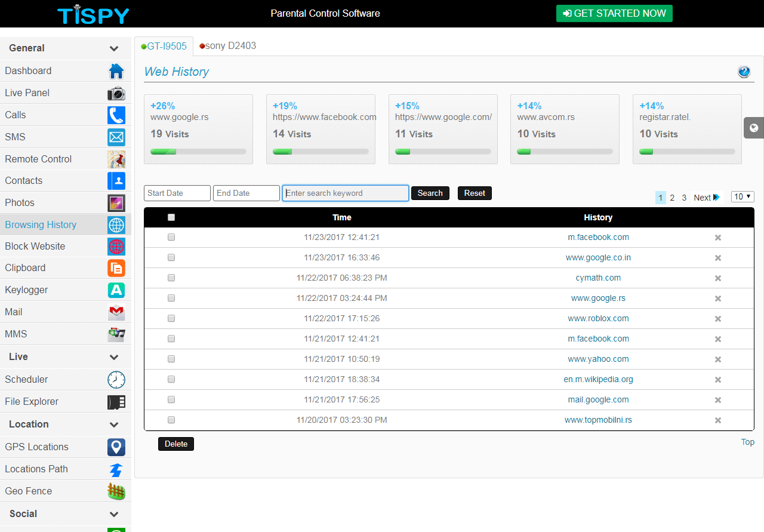This screenshot has height=532, width=764.
Task: Open Geo Fence in the sidebar
Action: coord(66,491)
